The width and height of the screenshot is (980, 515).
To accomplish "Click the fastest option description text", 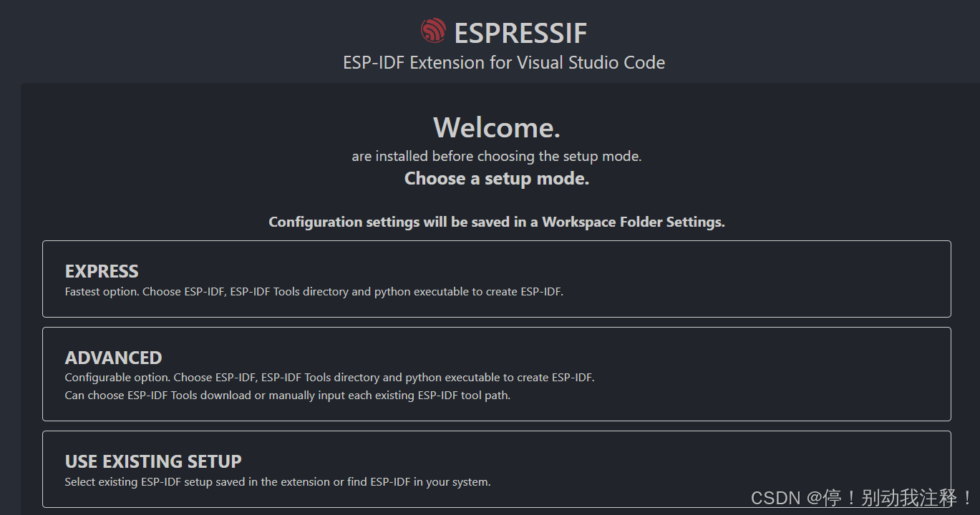I will [313, 291].
